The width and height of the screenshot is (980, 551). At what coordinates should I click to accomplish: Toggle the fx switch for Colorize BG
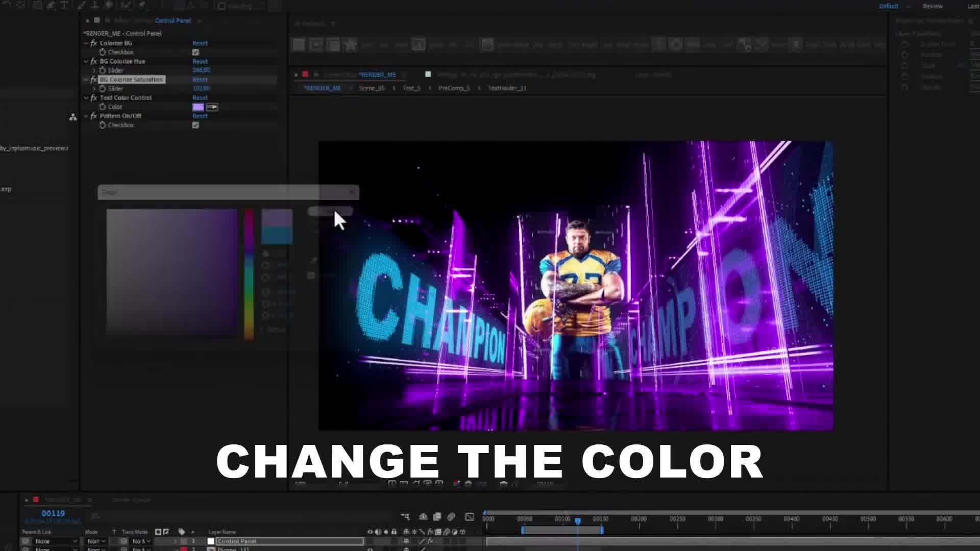[x=94, y=43]
